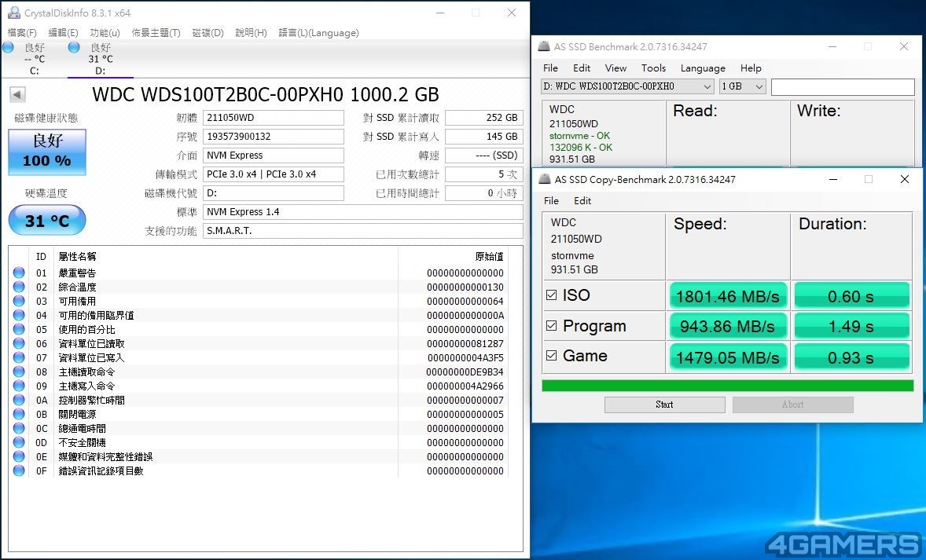
Task: Select the C: drive health status icon
Action: coord(9,47)
